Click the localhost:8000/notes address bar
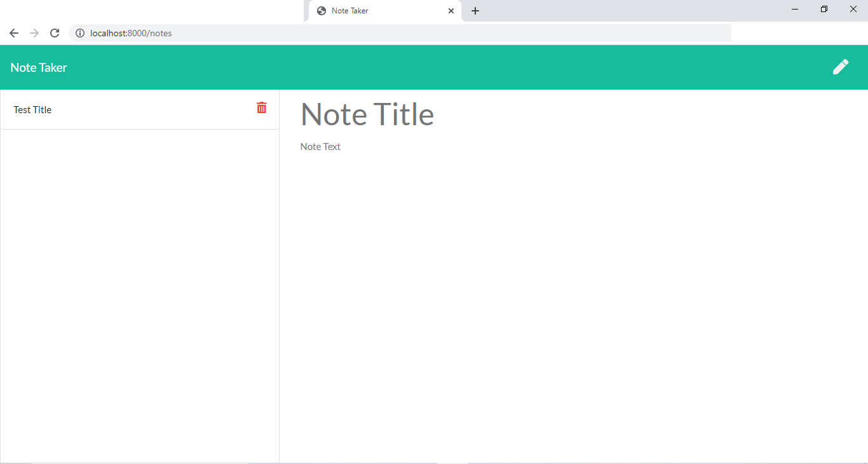This screenshot has height=464, width=868. click(x=400, y=33)
